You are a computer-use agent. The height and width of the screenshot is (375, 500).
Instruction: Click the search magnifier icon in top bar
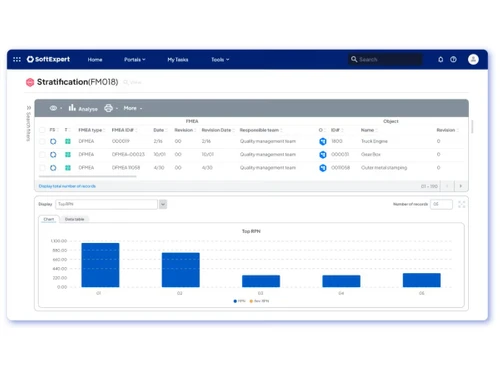pyautogui.click(x=354, y=59)
